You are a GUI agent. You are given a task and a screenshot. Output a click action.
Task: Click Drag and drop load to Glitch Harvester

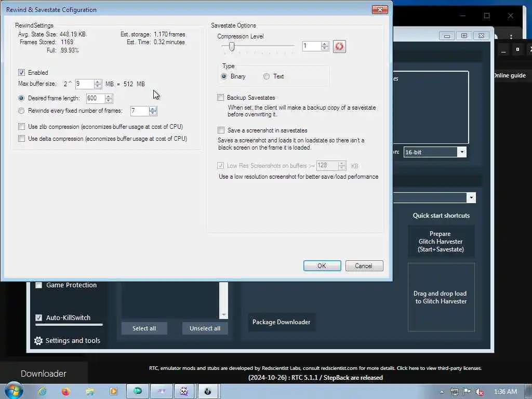[441, 297]
